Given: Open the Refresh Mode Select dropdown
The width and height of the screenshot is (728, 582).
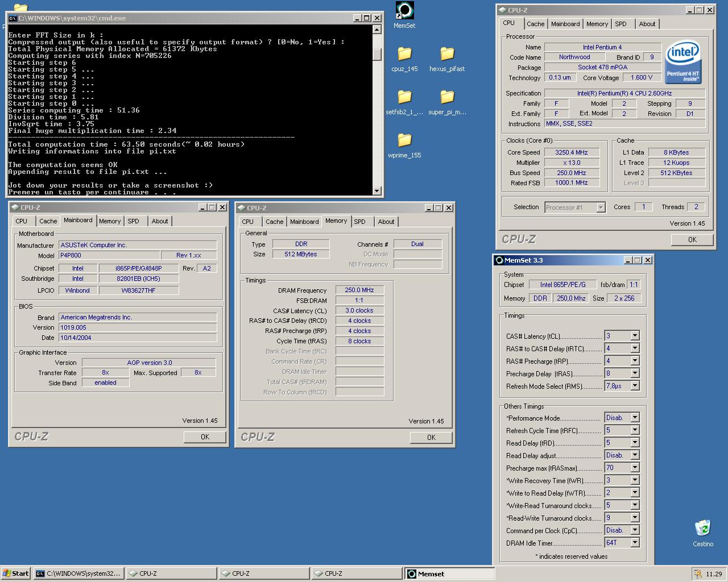Looking at the screenshot, I should [635, 386].
